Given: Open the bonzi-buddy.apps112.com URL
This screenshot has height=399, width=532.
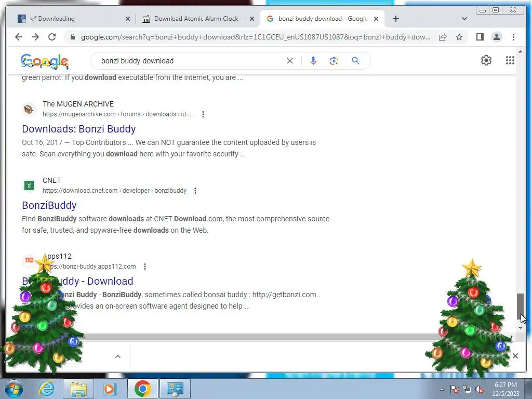Looking at the screenshot, I should click(89, 267).
